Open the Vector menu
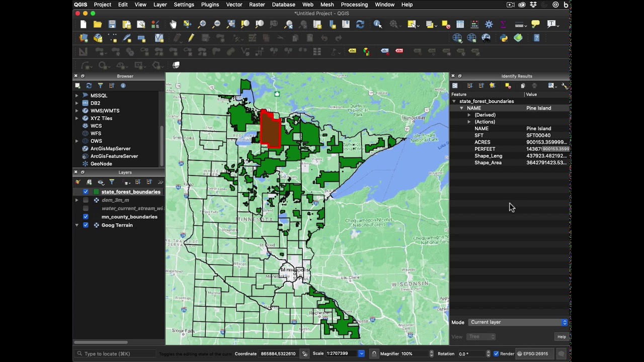Screen dimensions: 644x362 tap(234, 5)
